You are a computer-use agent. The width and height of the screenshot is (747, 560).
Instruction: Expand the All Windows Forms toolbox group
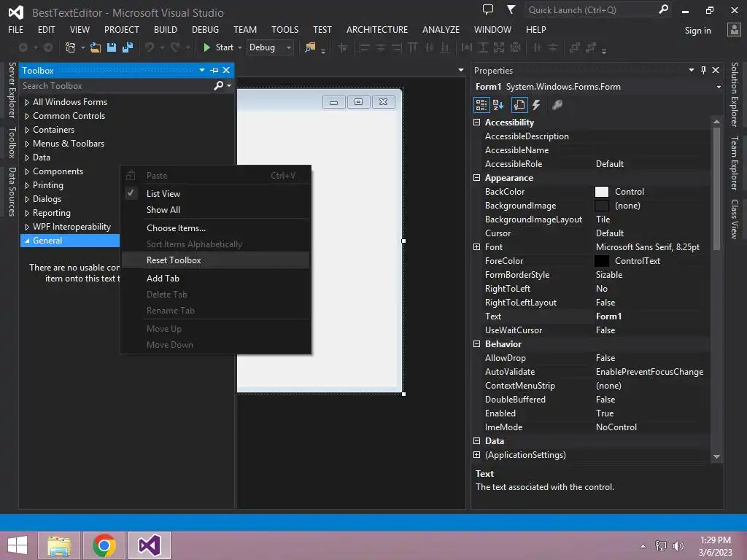point(27,102)
